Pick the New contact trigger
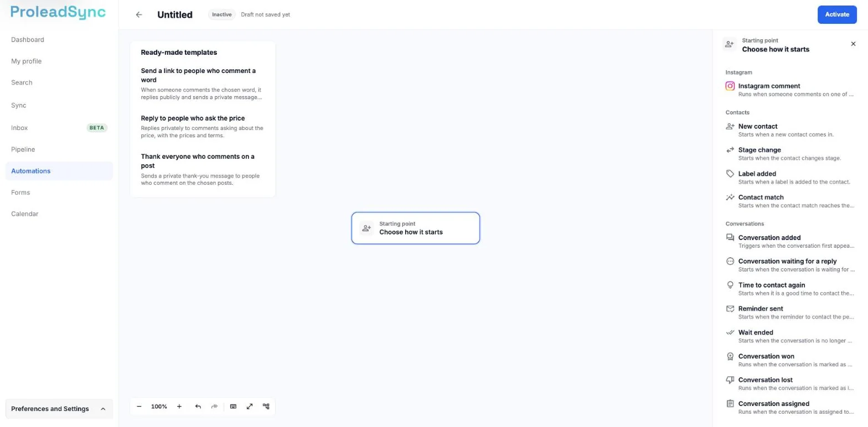Screen dimensions: 868x427 (x=790, y=130)
